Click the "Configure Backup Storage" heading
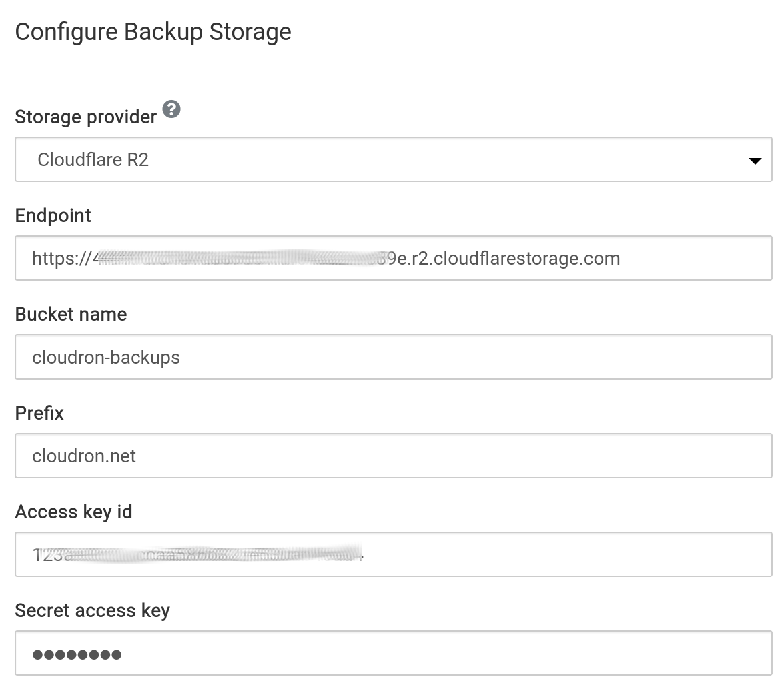Screen dimensions: 784x691 [153, 32]
